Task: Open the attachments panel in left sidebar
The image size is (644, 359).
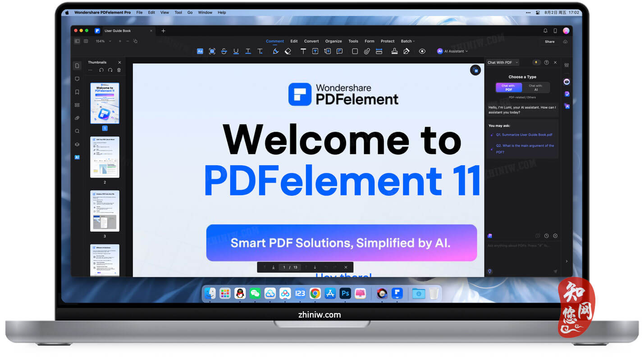Action: (x=77, y=118)
